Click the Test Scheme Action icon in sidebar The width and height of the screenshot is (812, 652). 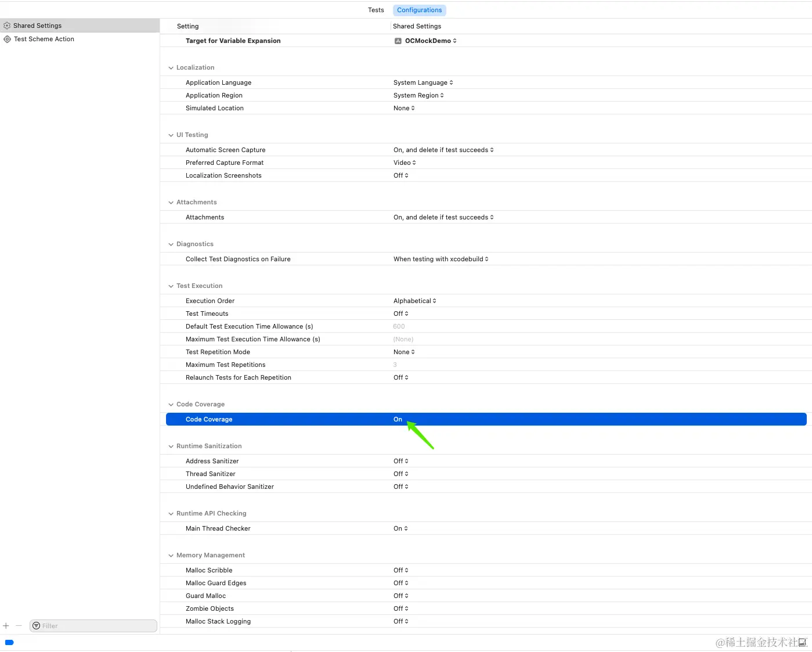click(x=7, y=39)
